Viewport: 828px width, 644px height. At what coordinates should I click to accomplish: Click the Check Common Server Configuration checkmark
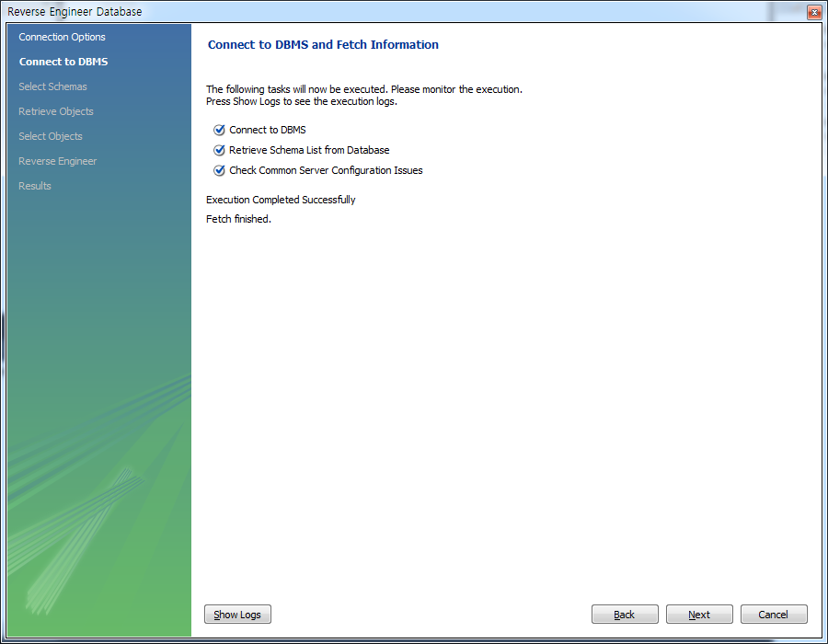219,170
